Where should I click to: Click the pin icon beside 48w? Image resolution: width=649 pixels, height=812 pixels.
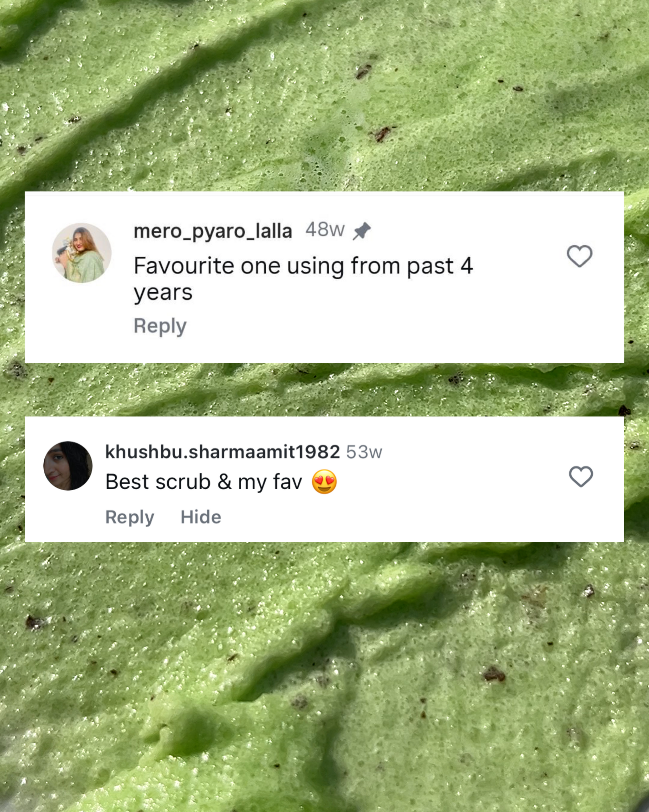[362, 231]
